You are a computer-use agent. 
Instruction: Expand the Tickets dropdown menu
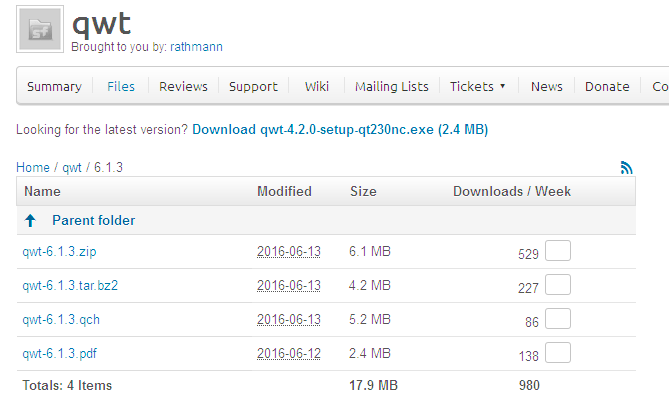[477, 87]
